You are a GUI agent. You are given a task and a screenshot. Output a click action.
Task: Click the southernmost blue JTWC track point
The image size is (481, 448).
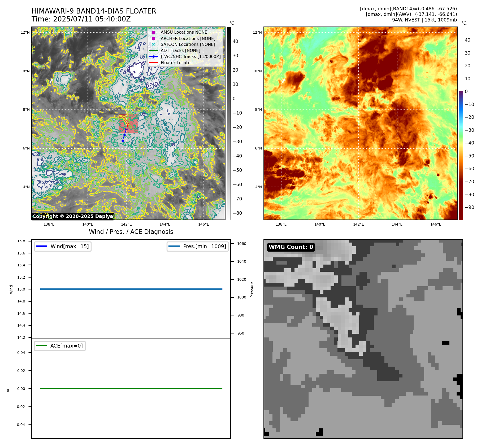[x=123, y=141]
